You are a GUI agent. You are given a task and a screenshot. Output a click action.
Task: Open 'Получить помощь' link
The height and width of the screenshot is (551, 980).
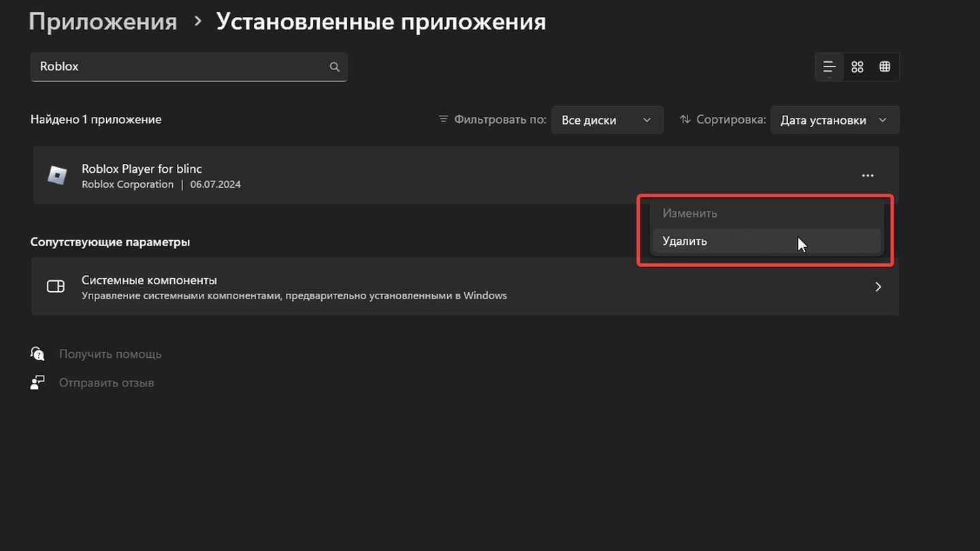click(110, 354)
